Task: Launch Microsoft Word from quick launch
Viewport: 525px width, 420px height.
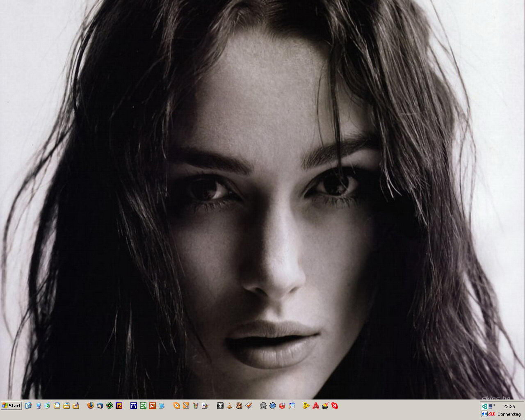Action: pos(134,406)
